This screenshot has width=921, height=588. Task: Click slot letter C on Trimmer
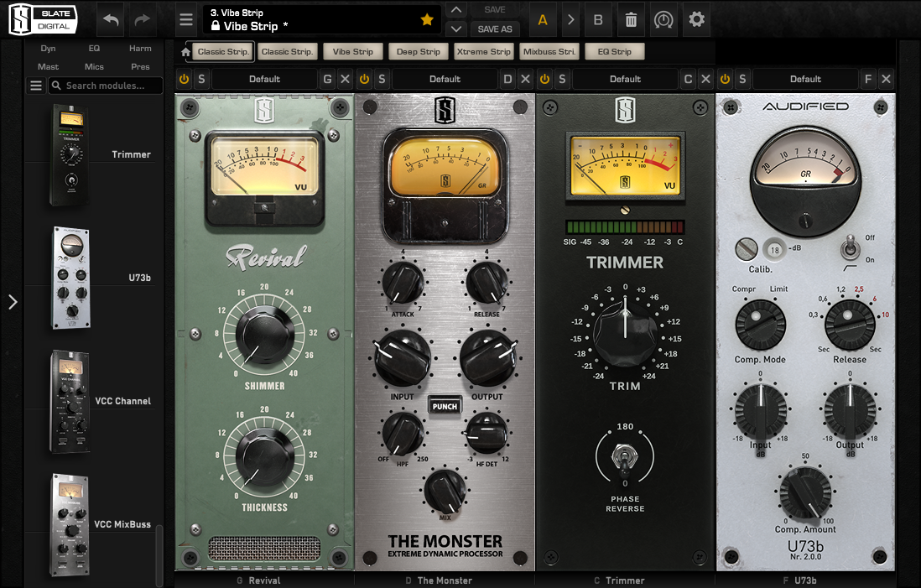[x=688, y=79]
